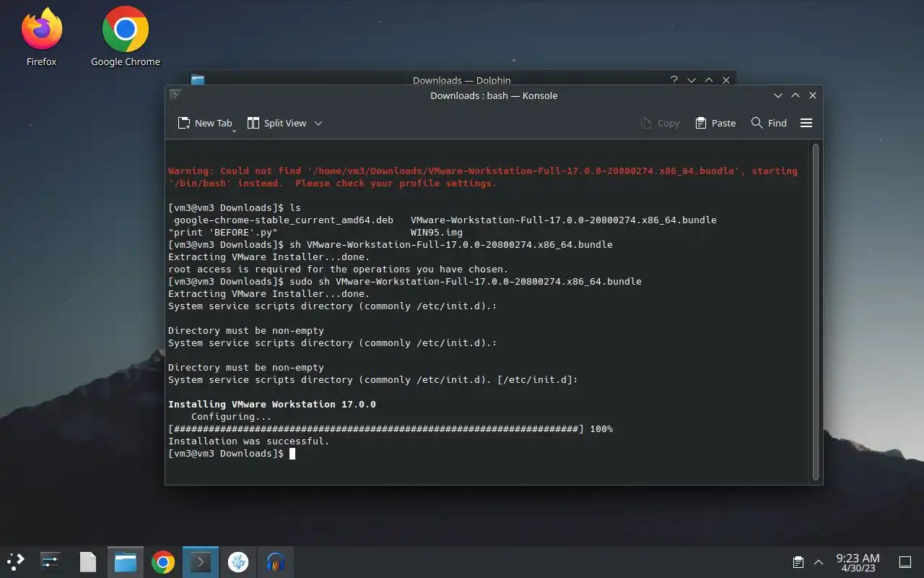Click google-chrome-stable_current_amd64.deb filename
Image resolution: width=924 pixels, height=578 pixels.
pos(284,220)
